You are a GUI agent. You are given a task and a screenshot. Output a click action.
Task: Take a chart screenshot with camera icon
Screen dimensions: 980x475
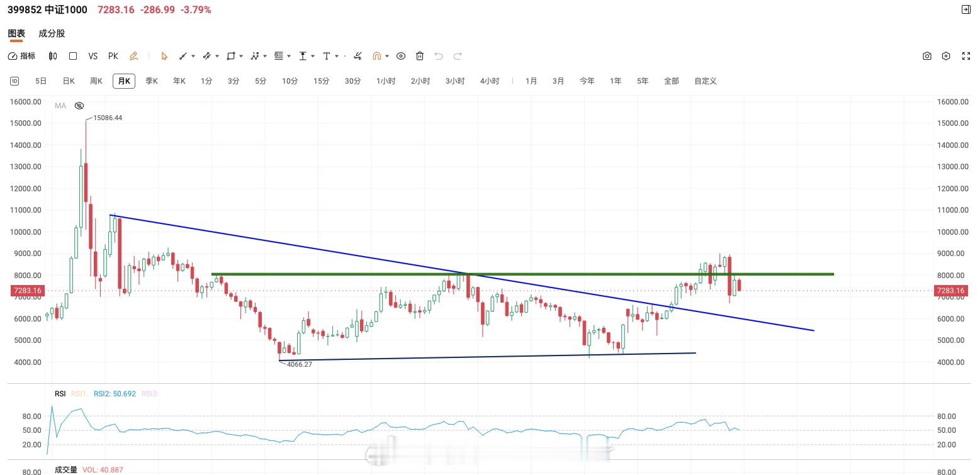(927, 56)
